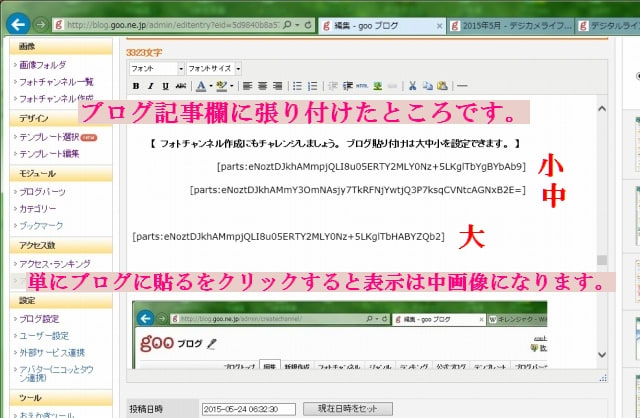Viewport: 640px width, 418px height.
Task: Open テンプレート編集 in the sidebar
Action: click(x=49, y=154)
